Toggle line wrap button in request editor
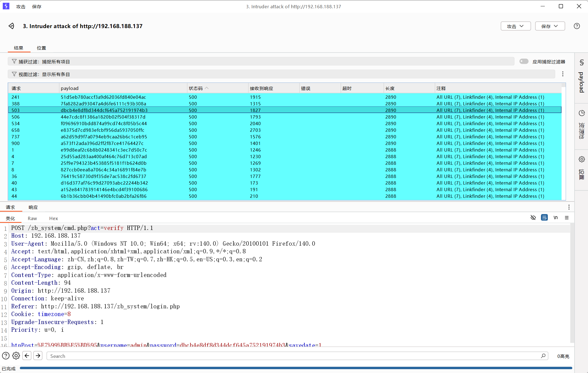This screenshot has width=588, height=373. (544, 218)
